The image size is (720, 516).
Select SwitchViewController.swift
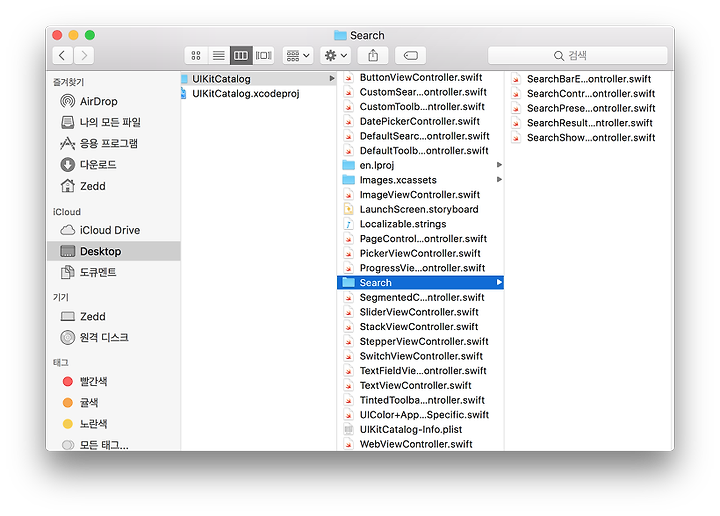(420, 356)
